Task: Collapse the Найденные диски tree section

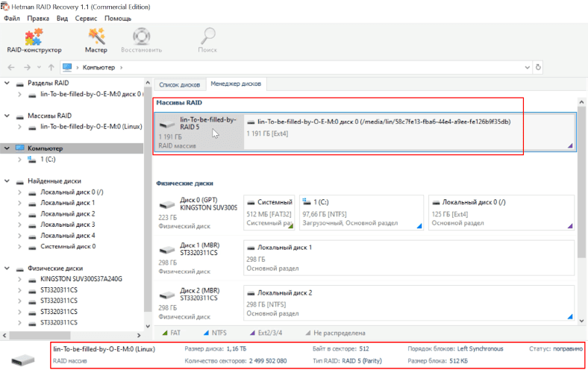Action: coord(7,181)
